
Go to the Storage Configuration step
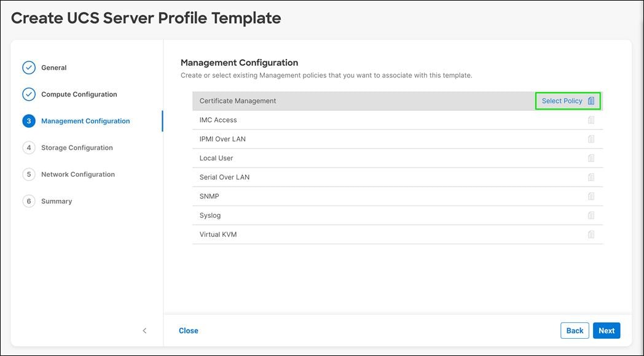click(x=77, y=147)
